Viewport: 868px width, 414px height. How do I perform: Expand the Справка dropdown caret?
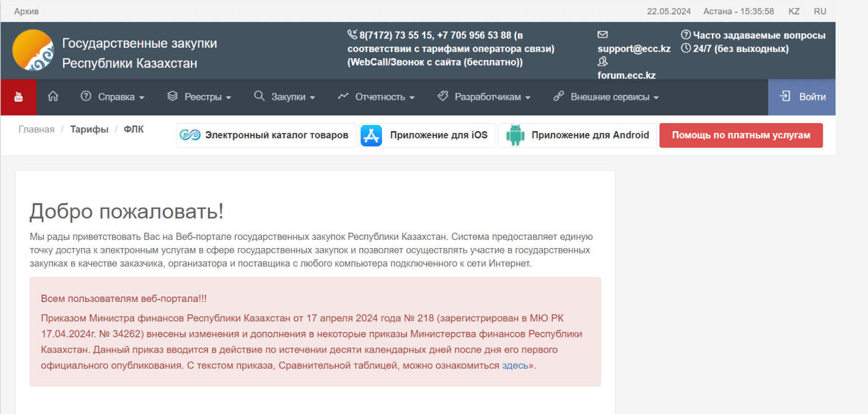tap(141, 98)
